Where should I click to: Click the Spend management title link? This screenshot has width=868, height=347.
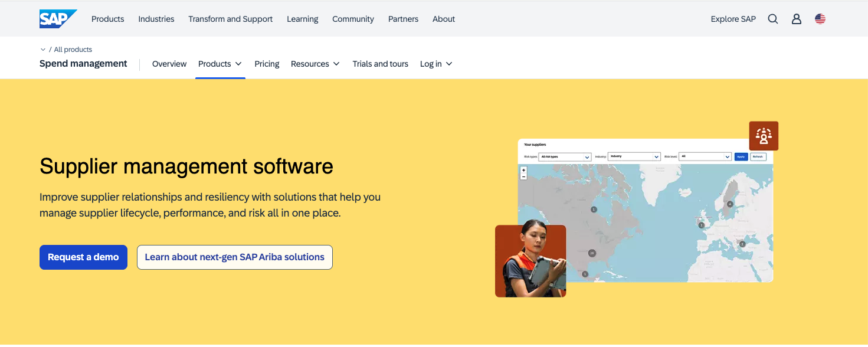pyautogui.click(x=83, y=64)
